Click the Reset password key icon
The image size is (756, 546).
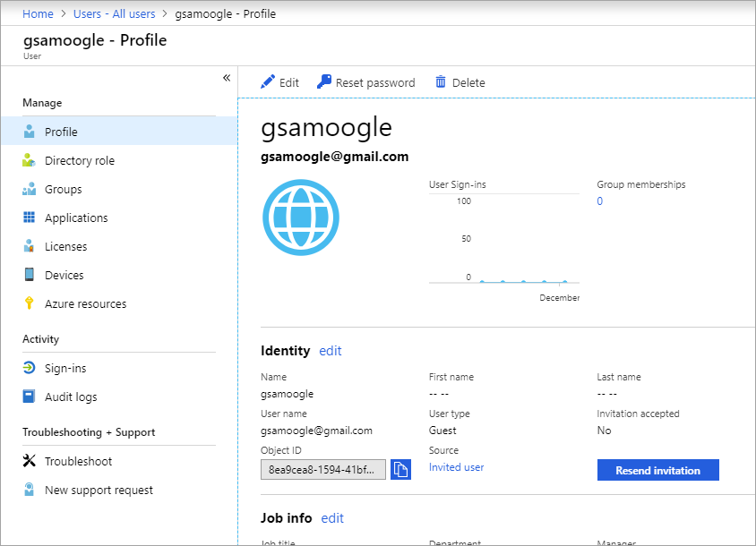324,81
